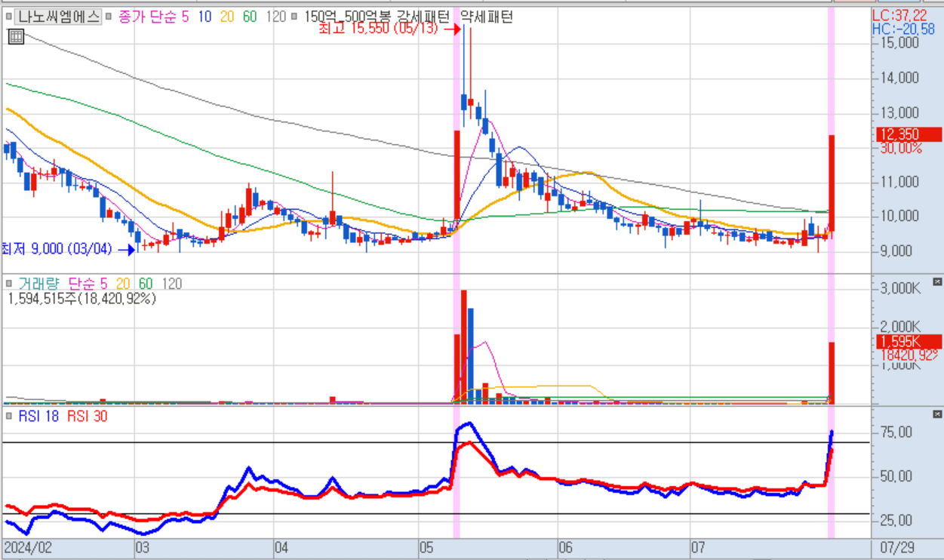Viewport: 944px width, 560px height.
Task: Click the 30.00% change rate label
Action: point(901,148)
